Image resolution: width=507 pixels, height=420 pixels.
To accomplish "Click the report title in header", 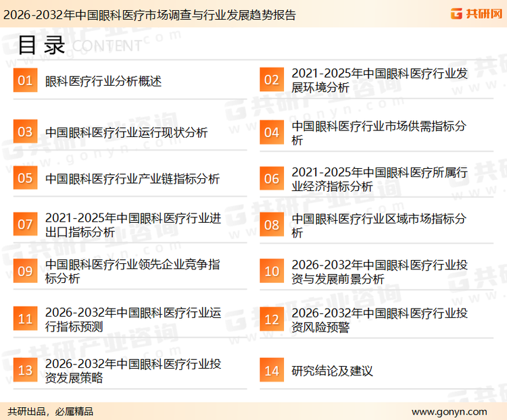I will (149, 14).
